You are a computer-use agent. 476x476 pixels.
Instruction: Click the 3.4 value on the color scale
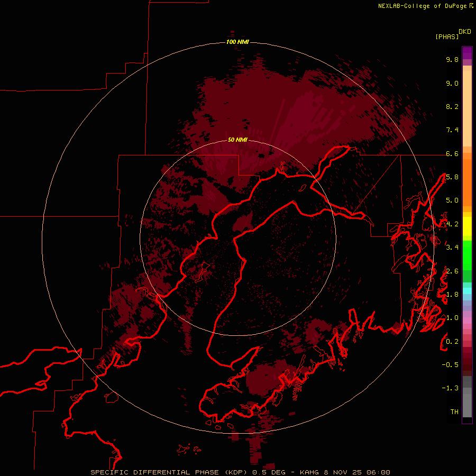[452, 248]
